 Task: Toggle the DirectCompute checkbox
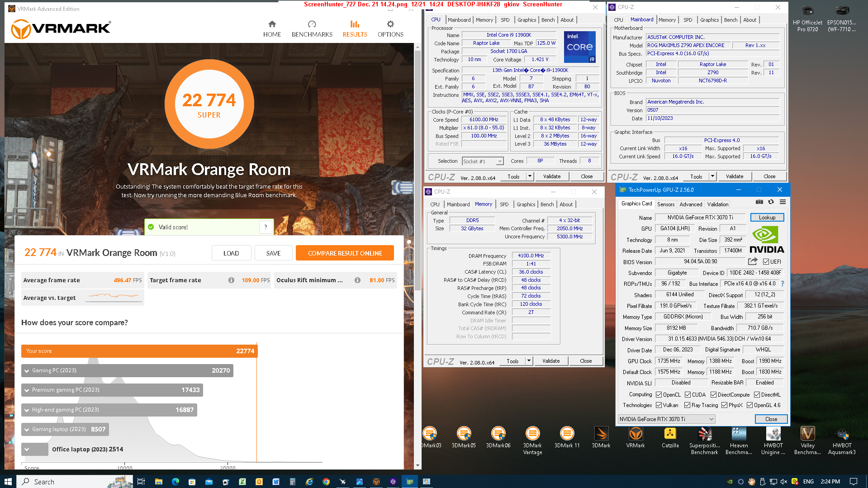click(713, 394)
